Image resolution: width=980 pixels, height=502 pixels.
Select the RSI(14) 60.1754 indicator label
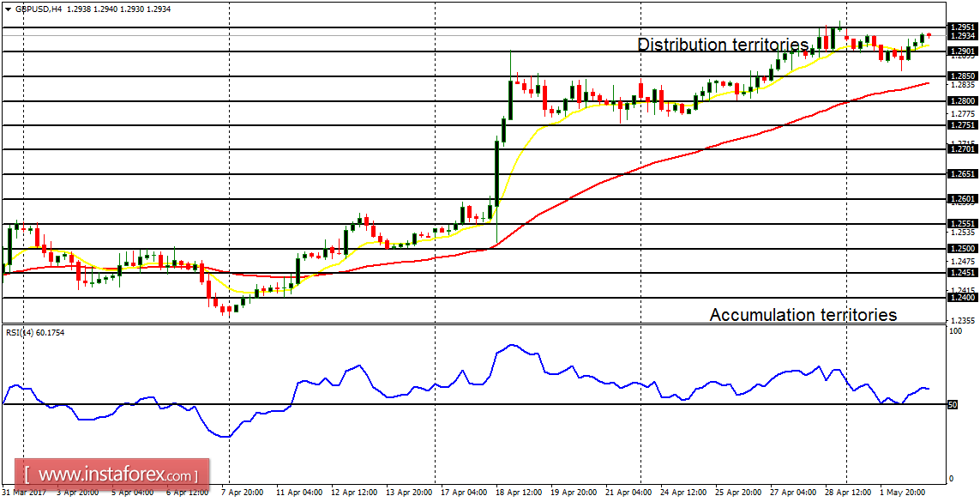click(x=33, y=333)
